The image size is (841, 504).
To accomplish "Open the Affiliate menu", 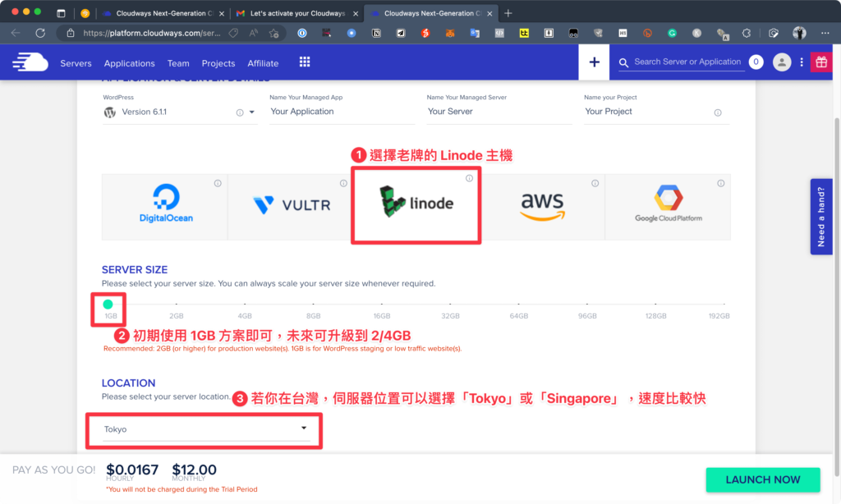I will click(263, 63).
